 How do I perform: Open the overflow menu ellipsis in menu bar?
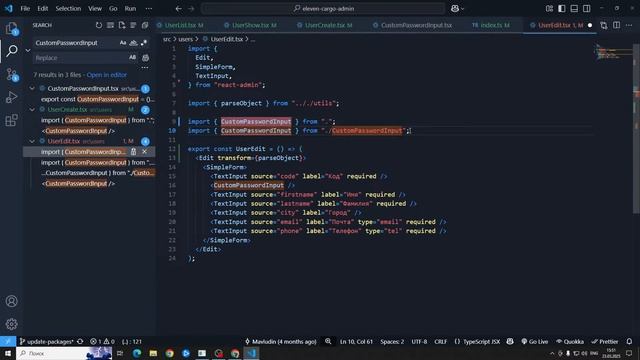[x=149, y=9]
